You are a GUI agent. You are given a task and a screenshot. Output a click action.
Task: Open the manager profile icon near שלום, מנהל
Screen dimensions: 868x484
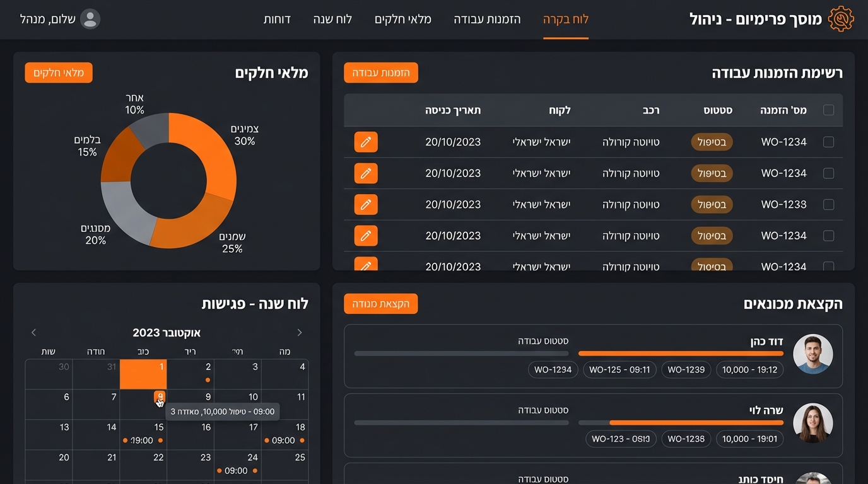point(90,19)
